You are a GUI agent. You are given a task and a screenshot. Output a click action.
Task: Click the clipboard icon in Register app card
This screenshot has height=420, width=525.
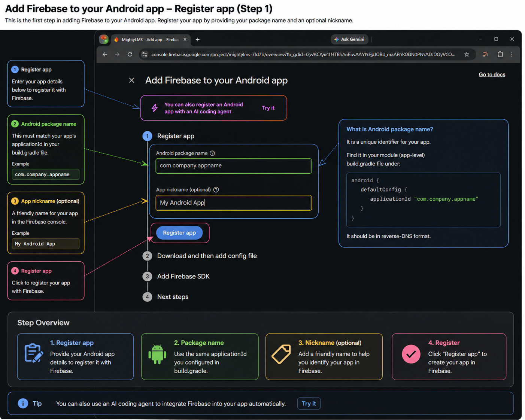coord(34,353)
